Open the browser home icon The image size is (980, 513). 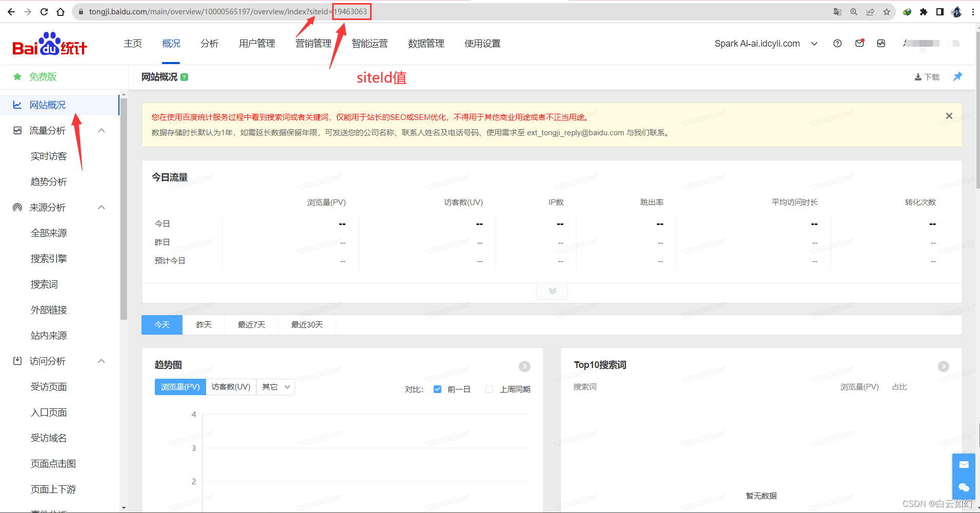60,12
